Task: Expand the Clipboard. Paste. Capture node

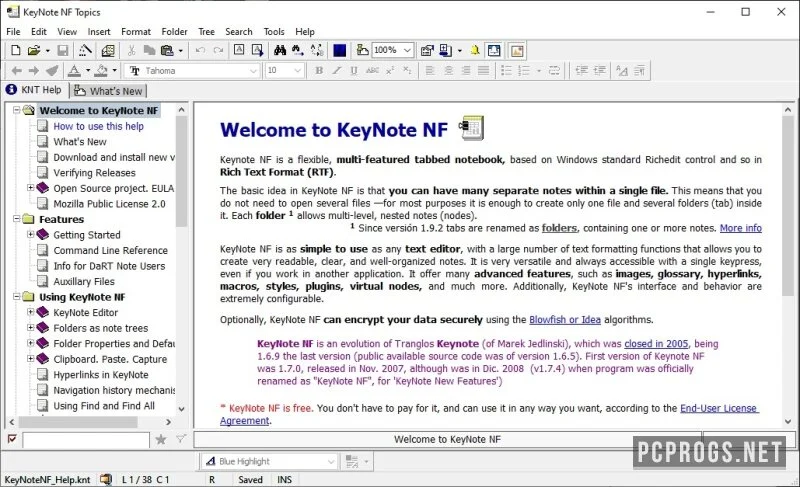Action: tap(31, 359)
